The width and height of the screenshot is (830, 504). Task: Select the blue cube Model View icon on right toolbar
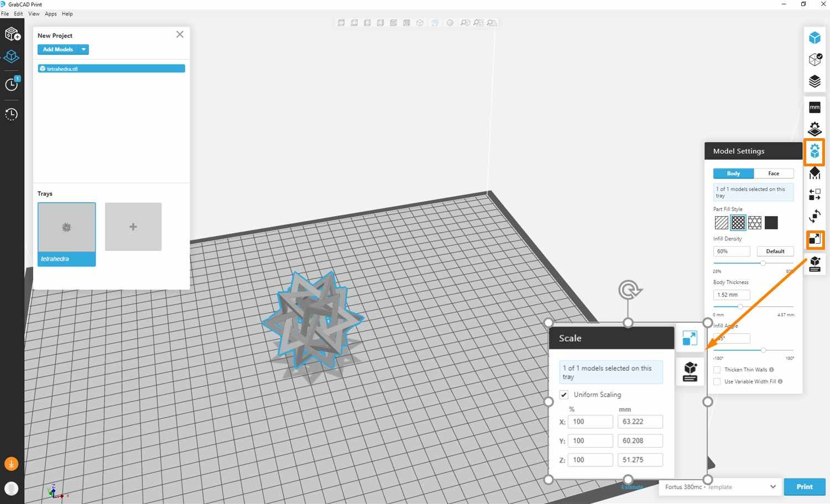815,38
